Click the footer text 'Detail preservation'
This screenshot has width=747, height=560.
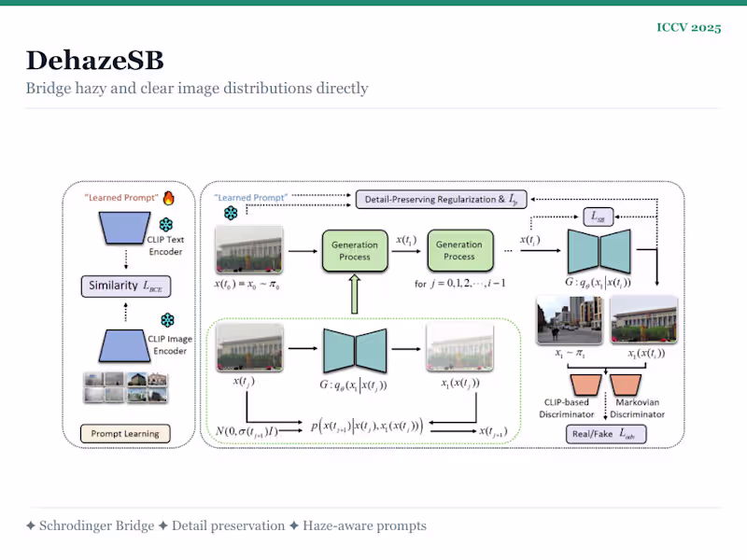point(228,525)
